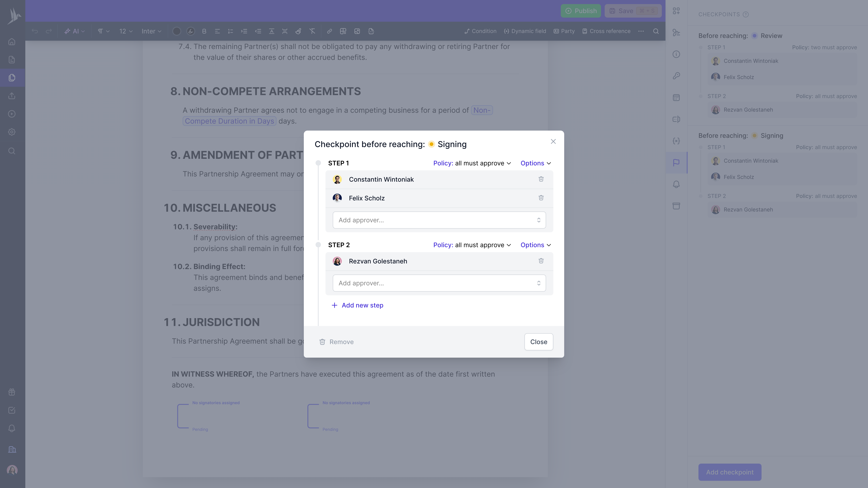
Task: Search within document toolbar icon
Action: (x=656, y=31)
